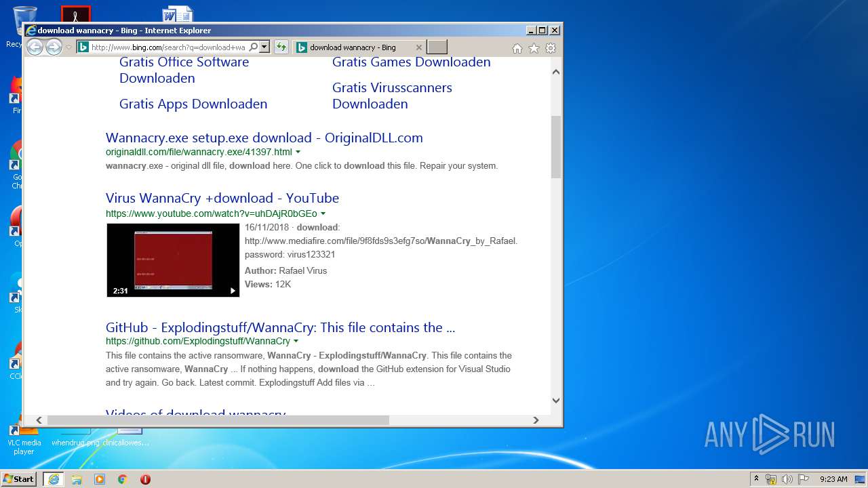The width and height of the screenshot is (868, 488).
Task: Go back with the browser Back arrow
Action: 35,47
